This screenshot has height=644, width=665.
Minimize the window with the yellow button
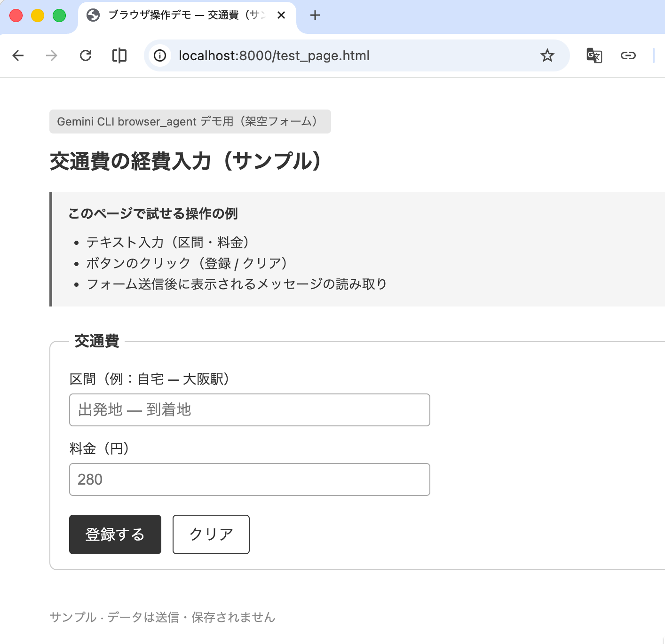coord(38,16)
